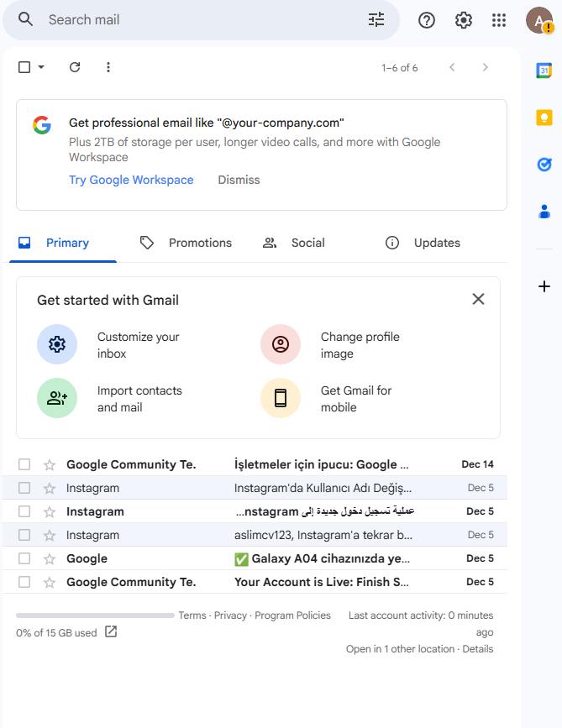Tick the select-all checkbox in toolbar
562x728 pixels.
pyautogui.click(x=24, y=67)
